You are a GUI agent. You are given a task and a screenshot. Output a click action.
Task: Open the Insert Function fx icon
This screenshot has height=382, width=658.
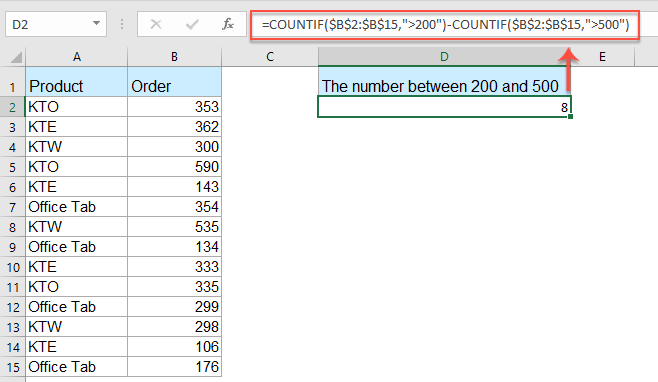pyautogui.click(x=228, y=24)
